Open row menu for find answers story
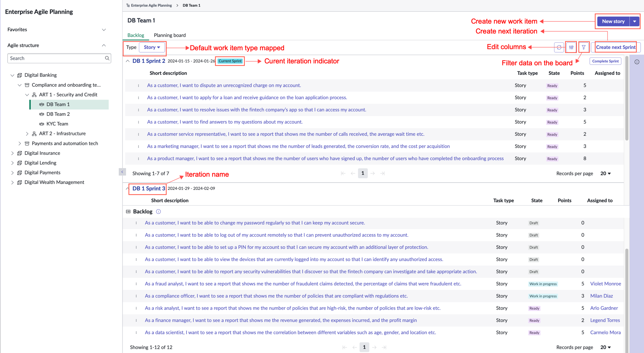644x353 pixels. coord(138,122)
